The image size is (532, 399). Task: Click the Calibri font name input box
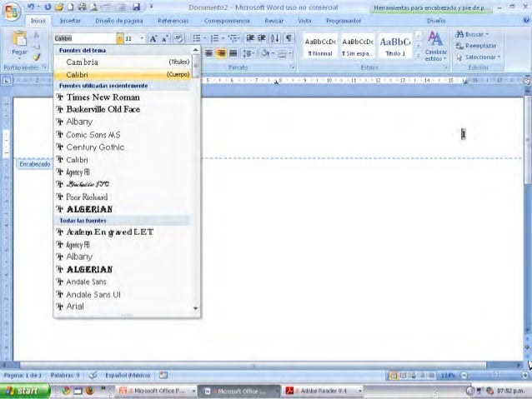click(85, 38)
